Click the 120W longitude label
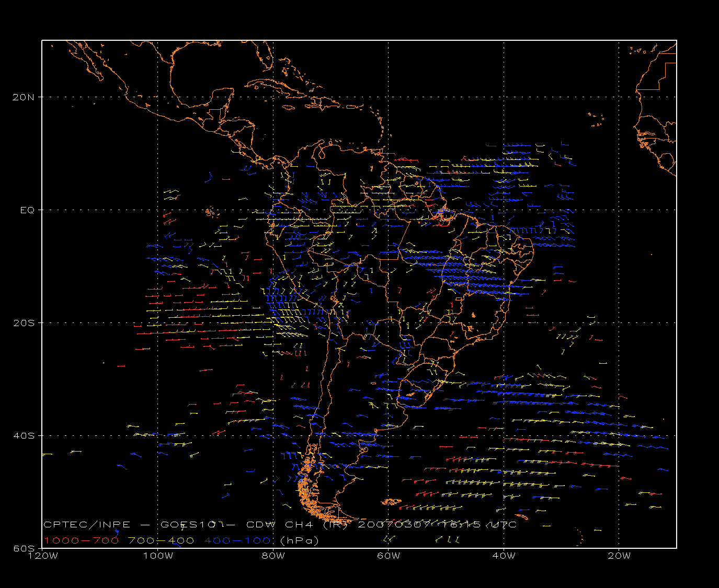Image resolution: width=719 pixels, height=588 pixels. point(43,556)
